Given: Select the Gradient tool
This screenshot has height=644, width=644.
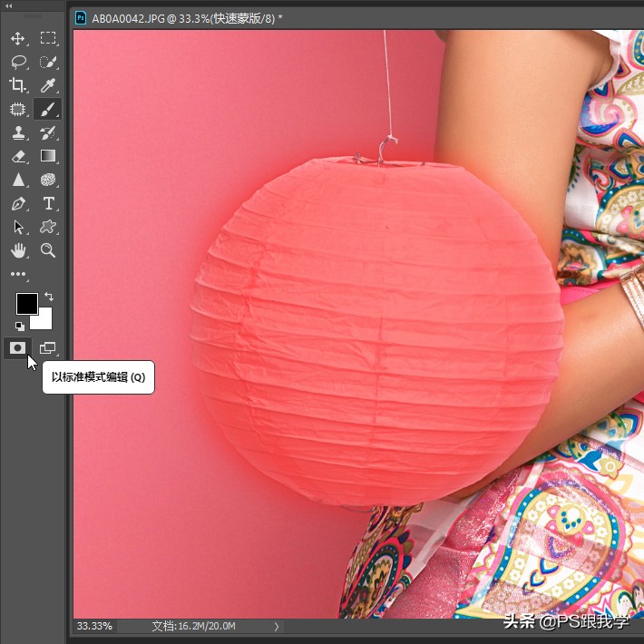Looking at the screenshot, I should (48, 156).
